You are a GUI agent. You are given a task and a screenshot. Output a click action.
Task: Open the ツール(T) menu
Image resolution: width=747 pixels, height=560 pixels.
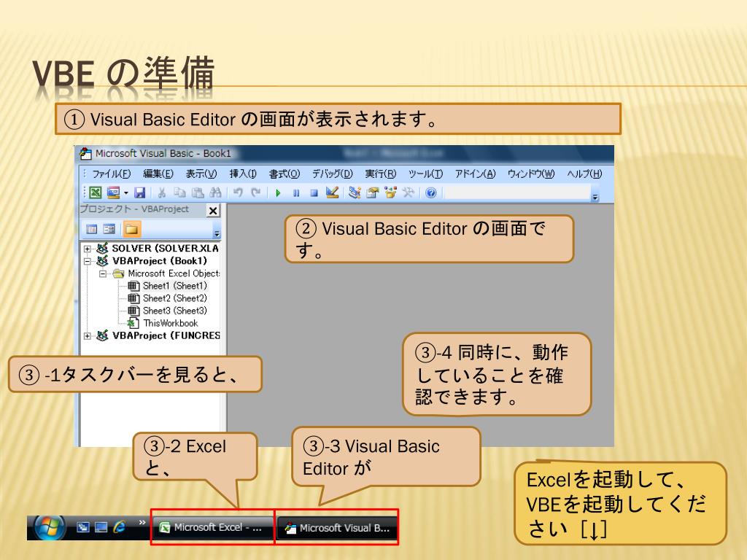point(425,174)
